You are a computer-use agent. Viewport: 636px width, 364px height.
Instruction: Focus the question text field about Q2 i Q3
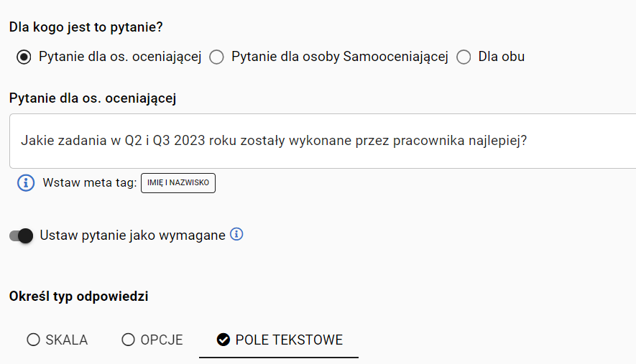click(323, 141)
